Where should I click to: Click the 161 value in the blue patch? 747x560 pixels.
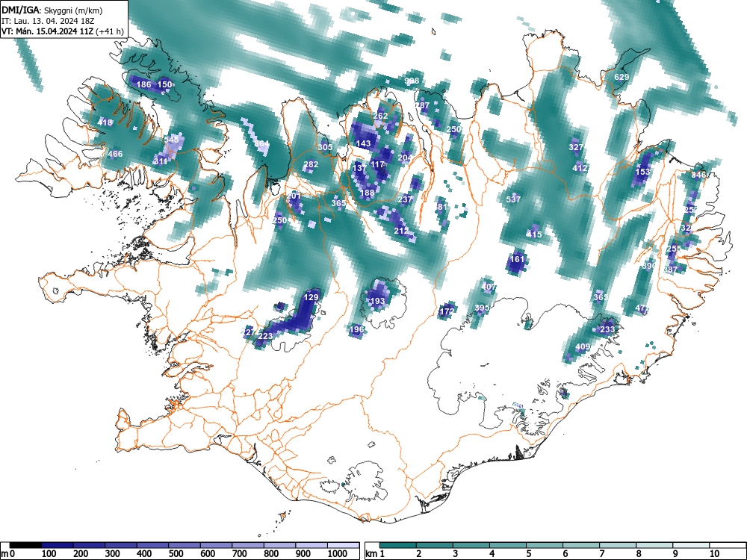pyautogui.click(x=517, y=259)
